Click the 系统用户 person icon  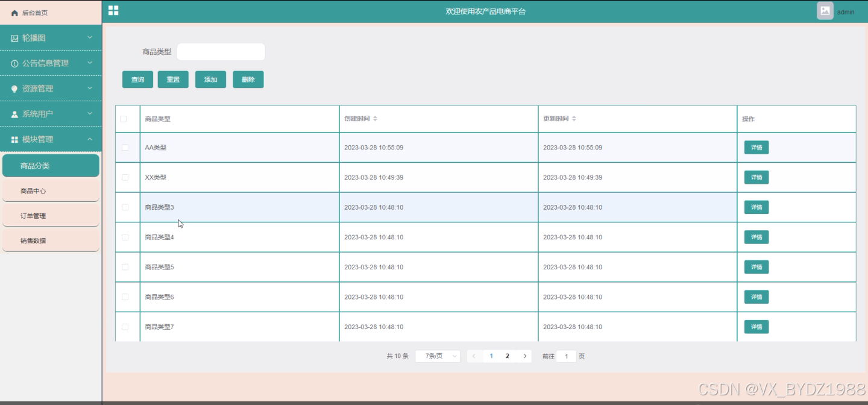[14, 114]
